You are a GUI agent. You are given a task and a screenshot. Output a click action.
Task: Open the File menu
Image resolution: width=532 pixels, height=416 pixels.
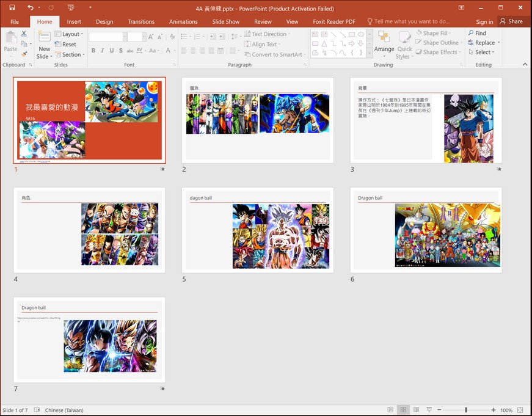click(x=15, y=21)
